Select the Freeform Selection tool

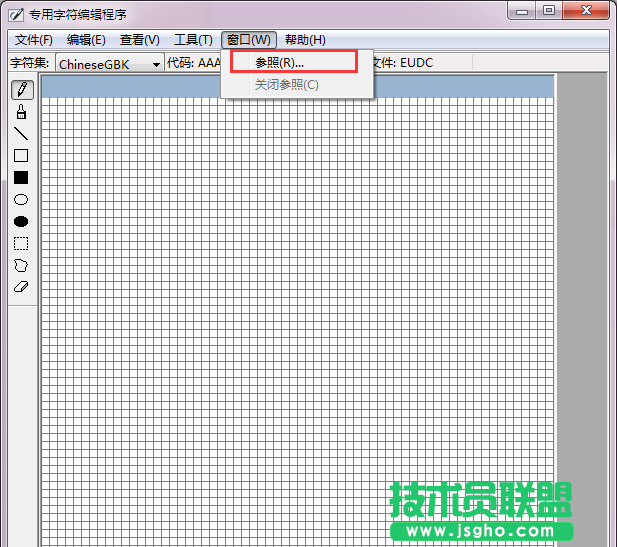coord(21,266)
